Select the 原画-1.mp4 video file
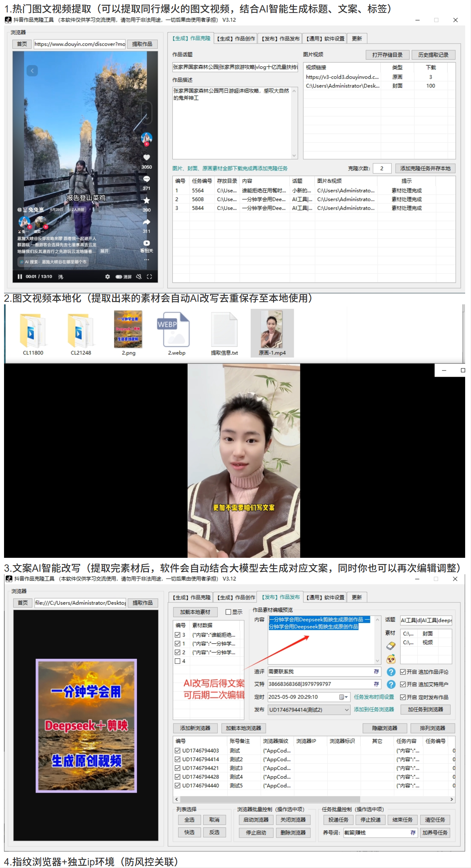The image size is (471, 868). pos(272,333)
